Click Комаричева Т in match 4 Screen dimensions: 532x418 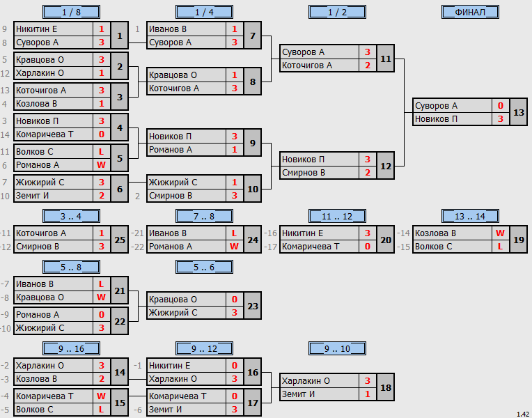click(x=54, y=134)
